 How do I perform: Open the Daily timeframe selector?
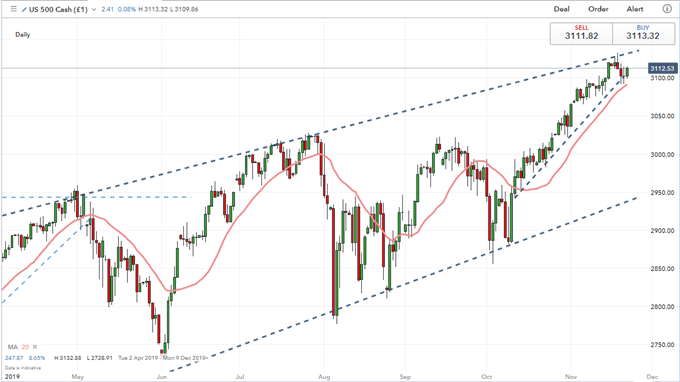[x=23, y=35]
